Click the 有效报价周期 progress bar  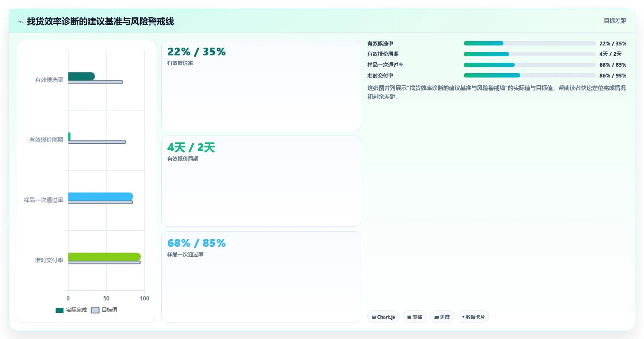point(530,54)
